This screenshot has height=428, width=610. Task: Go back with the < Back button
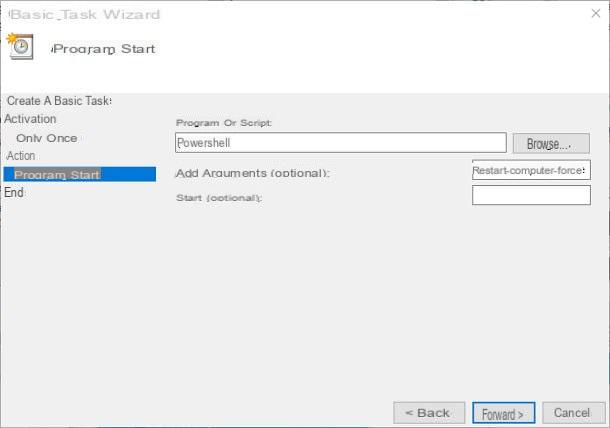[429, 413]
